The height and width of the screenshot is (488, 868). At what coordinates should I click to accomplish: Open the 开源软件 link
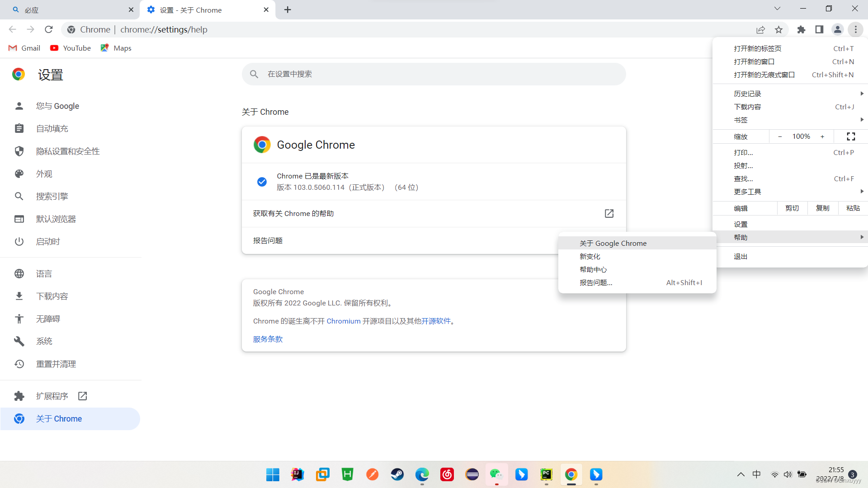436,321
